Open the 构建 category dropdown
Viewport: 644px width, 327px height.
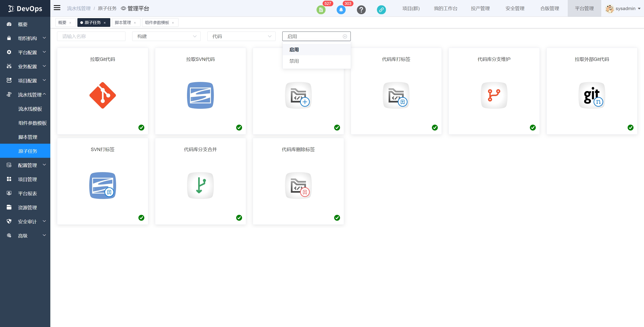tap(166, 36)
